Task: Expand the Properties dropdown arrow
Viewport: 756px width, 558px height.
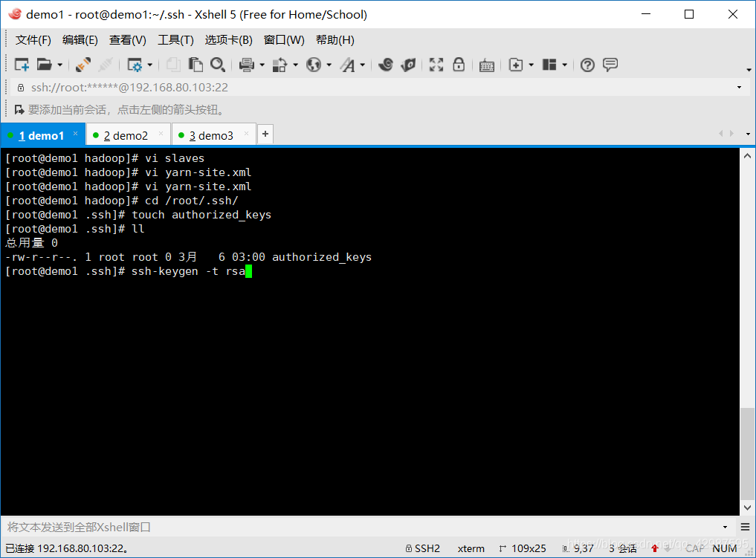Action: pos(150,65)
